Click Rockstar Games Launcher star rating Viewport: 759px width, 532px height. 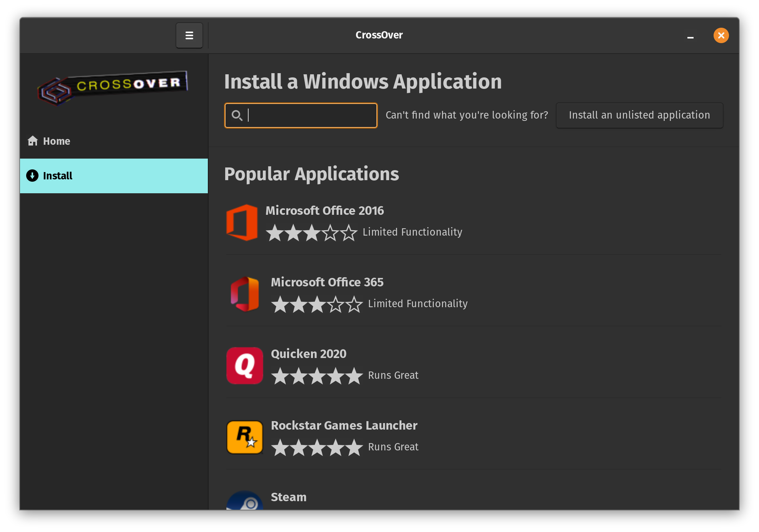point(317,447)
